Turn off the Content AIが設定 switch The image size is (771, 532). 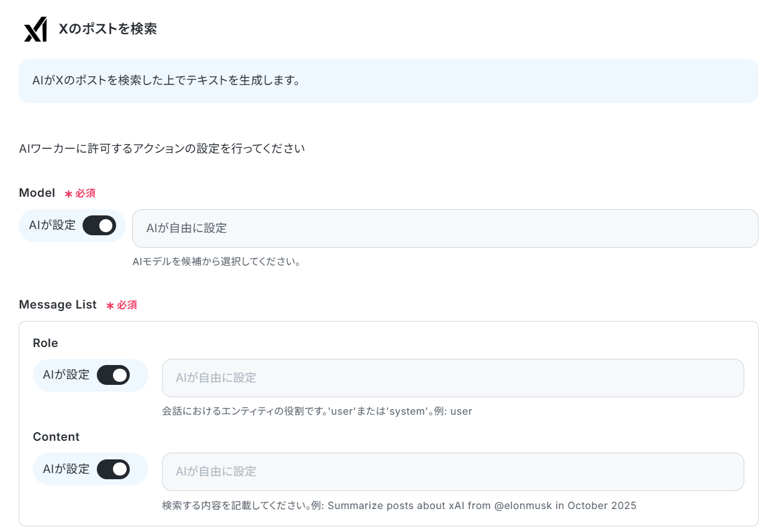point(113,469)
